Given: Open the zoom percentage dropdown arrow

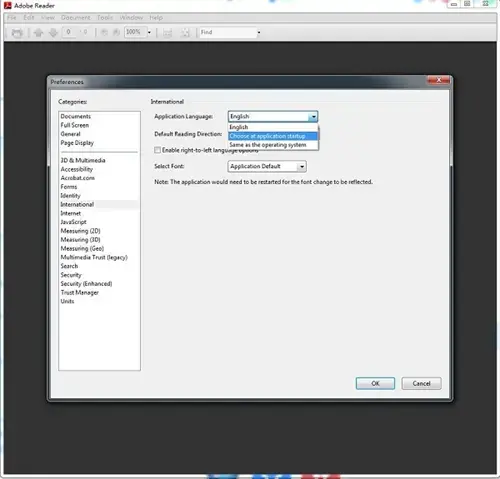Looking at the screenshot, I should pos(149,32).
